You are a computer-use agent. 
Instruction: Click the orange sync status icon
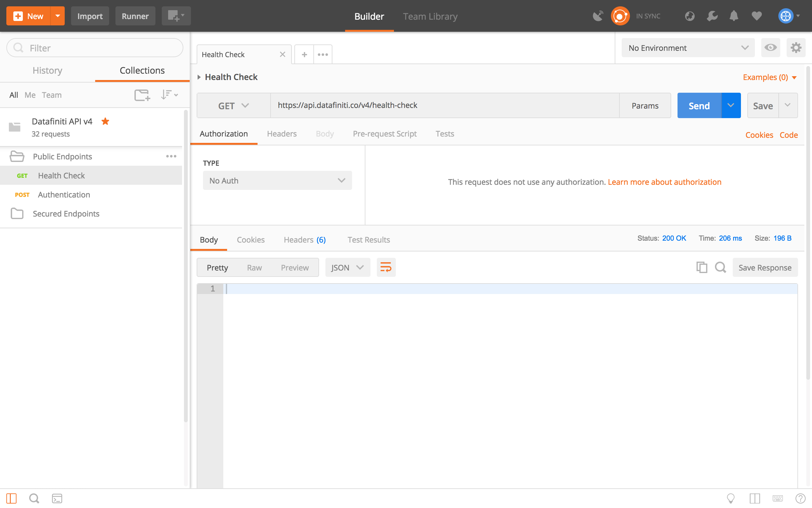[x=620, y=16]
